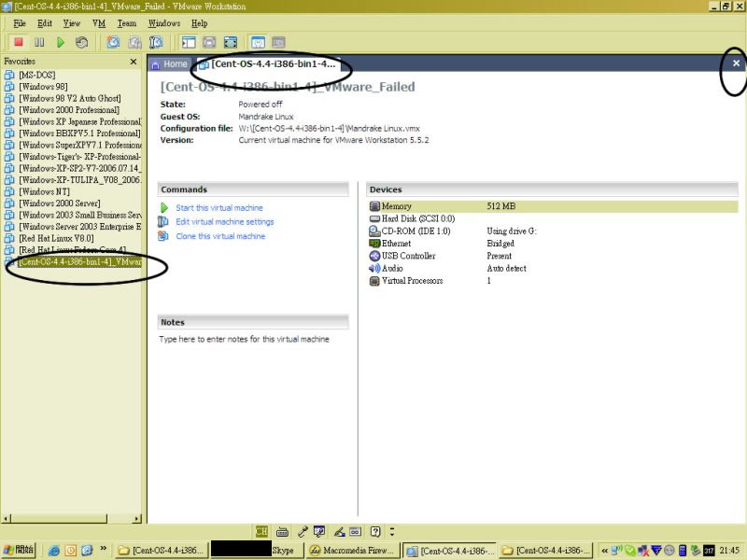Click the CD-ROM device icon
This screenshot has height=560, width=747.
point(375,231)
